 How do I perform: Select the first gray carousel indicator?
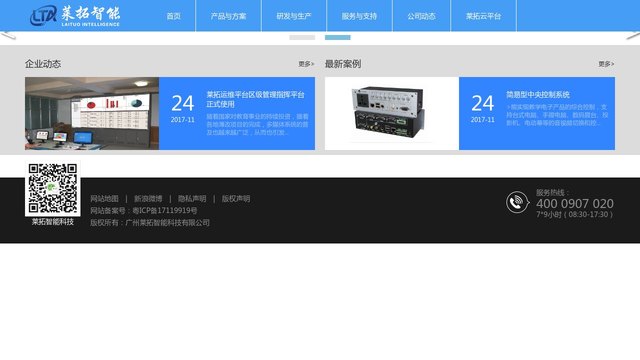point(302,38)
